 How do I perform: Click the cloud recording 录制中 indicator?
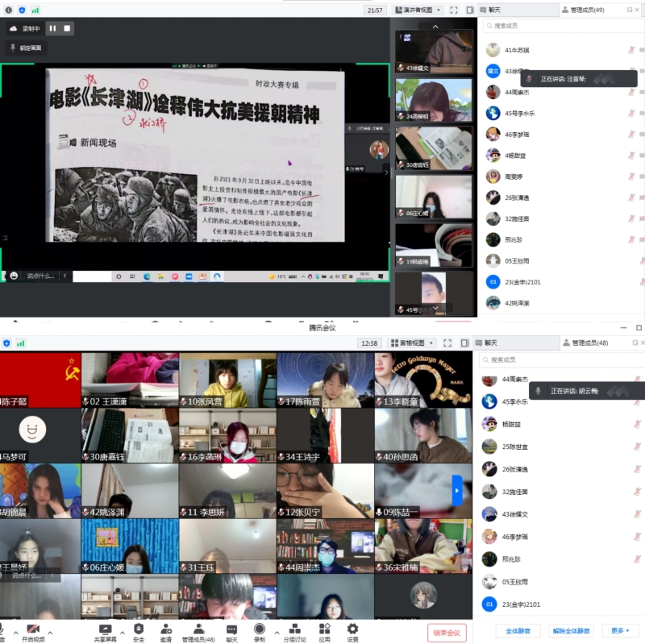point(26,28)
